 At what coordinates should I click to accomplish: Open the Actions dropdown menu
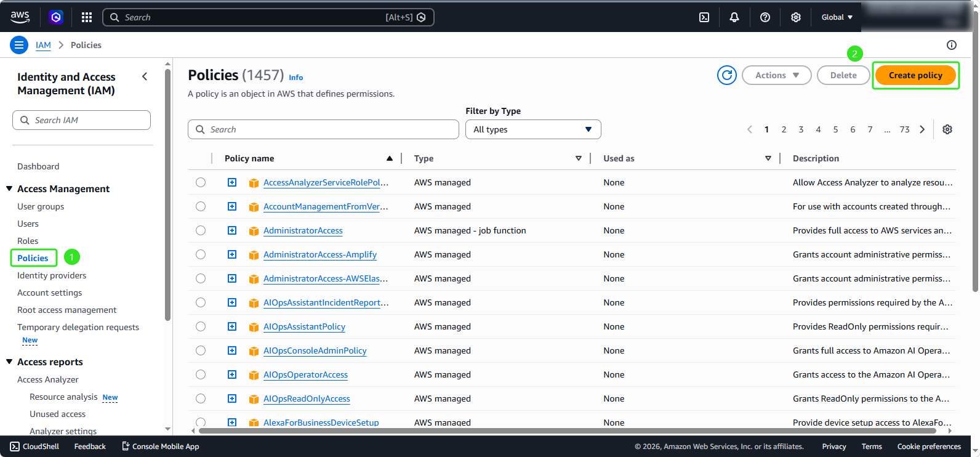coord(777,75)
